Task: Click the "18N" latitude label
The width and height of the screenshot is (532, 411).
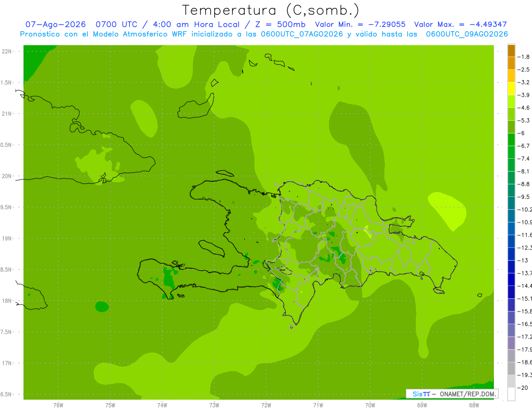Action: pos(8,301)
